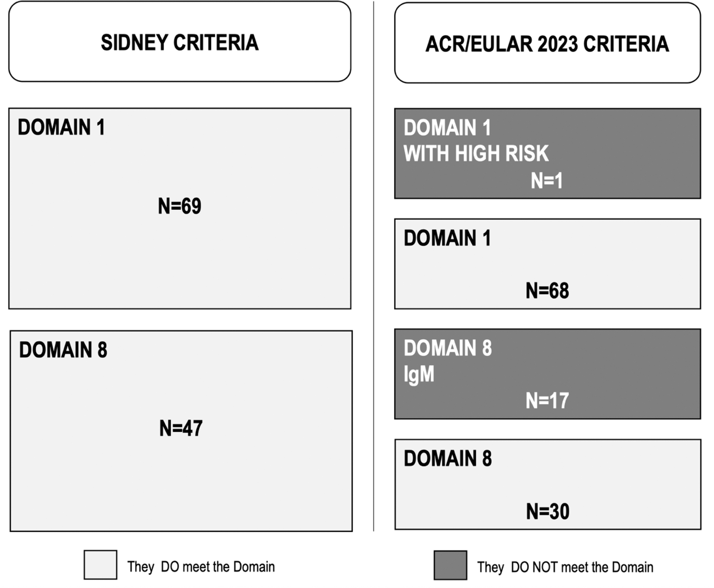Click the 'WITH HIGH RISK' text

pyautogui.click(x=476, y=153)
